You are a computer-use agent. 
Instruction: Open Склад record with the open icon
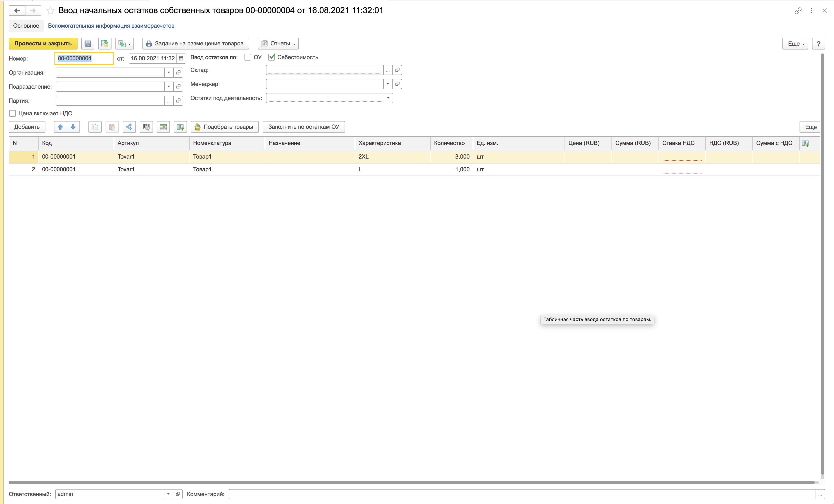pyautogui.click(x=397, y=70)
